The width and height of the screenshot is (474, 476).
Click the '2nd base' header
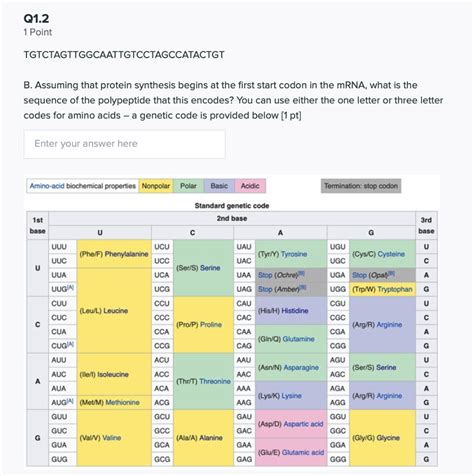click(x=232, y=219)
